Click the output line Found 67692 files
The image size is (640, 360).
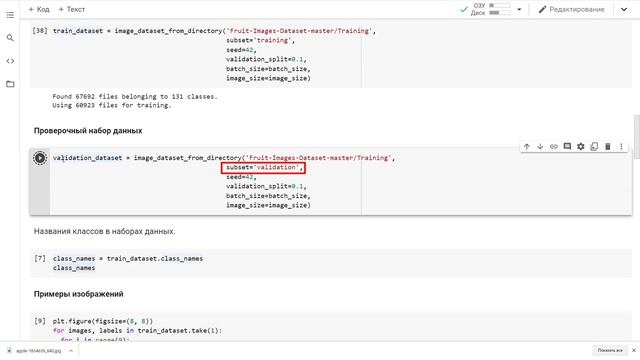tap(135, 97)
